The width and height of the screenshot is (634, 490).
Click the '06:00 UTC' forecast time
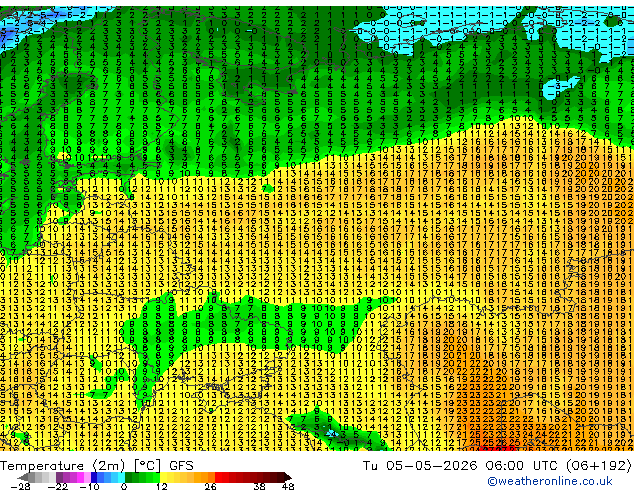click(x=524, y=466)
